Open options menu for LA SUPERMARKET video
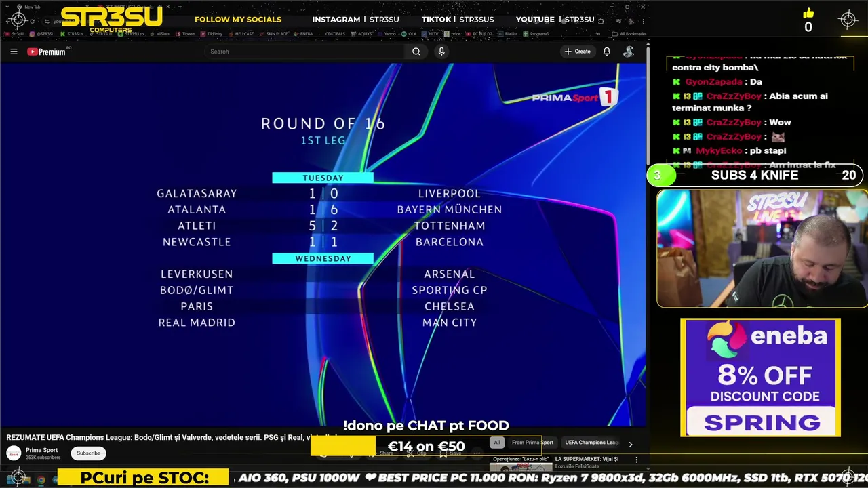 click(x=636, y=460)
